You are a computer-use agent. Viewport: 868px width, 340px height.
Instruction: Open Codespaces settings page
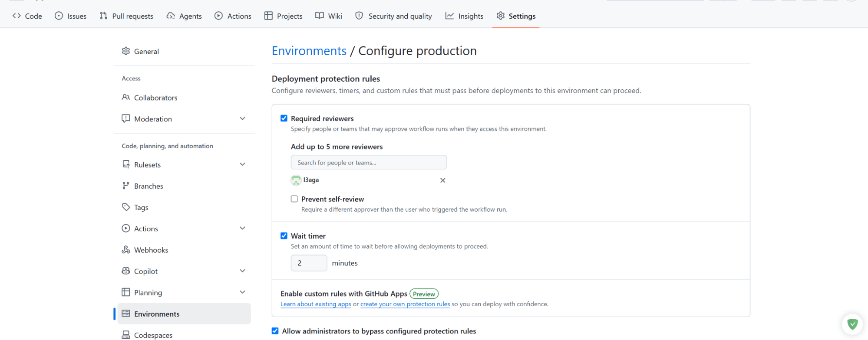coord(184,335)
